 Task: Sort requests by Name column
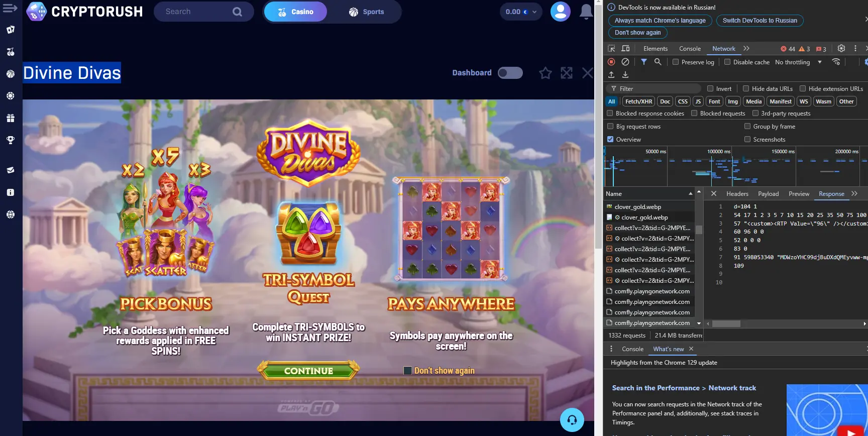coord(649,193)
